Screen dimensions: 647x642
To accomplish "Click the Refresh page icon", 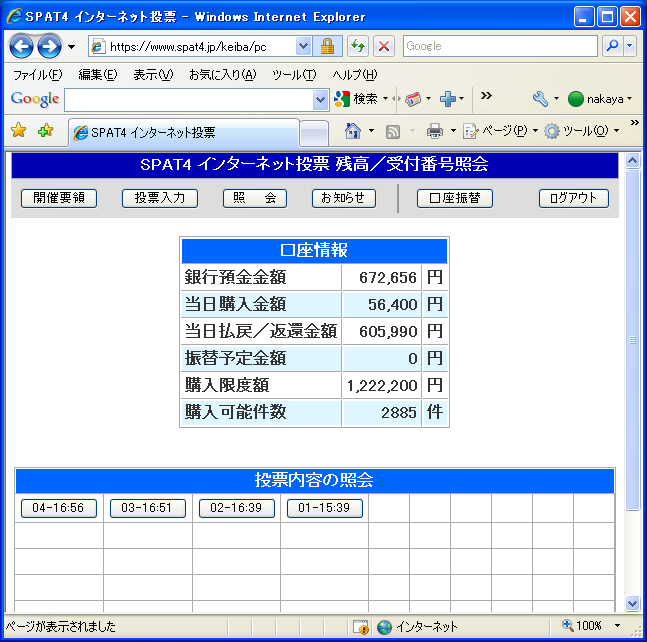I will pos(358,46).
